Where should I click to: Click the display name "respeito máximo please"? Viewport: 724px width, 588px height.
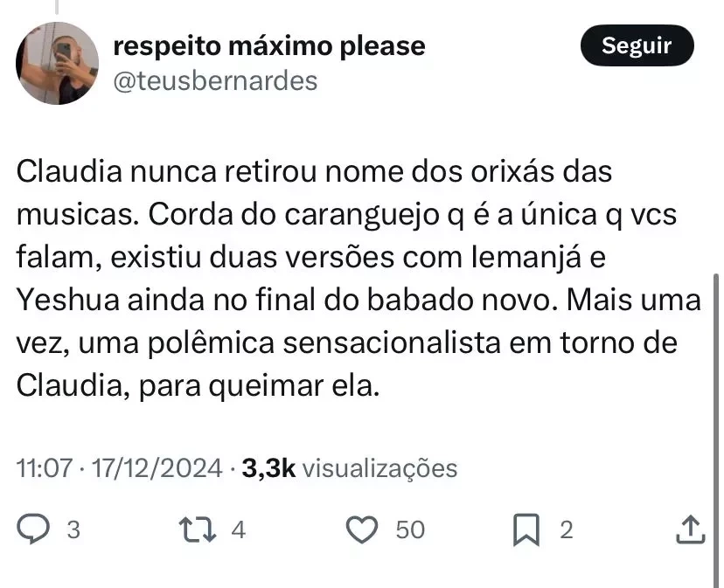click(x=269, y=45)
